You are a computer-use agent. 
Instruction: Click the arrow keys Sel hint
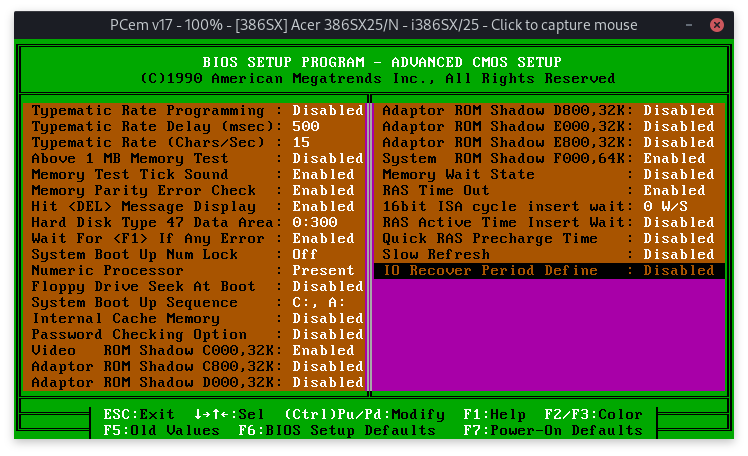point(229,415)
